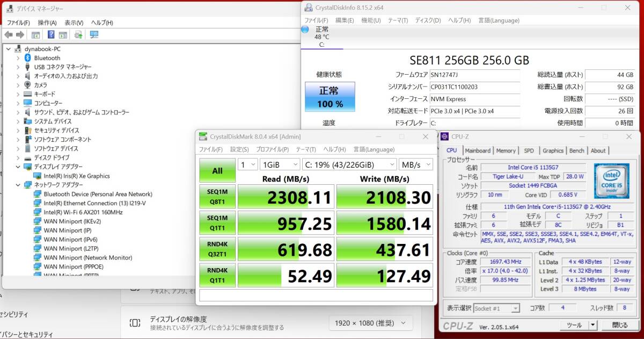The width and height of the screenshot is (644, 339).
Task: Click the scan hardware monitor toolbar icon
Action: pos(94,35)
